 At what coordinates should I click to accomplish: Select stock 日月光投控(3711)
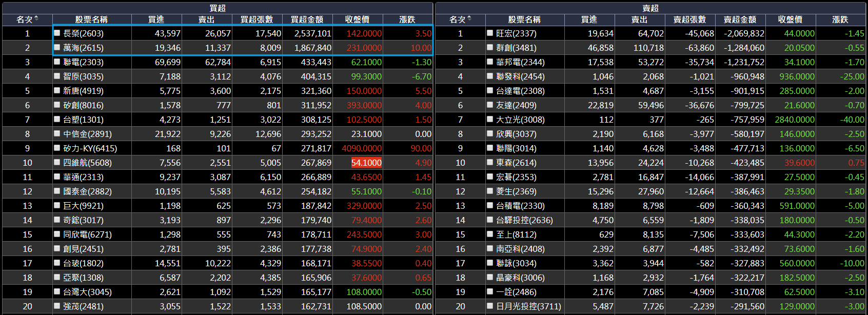528,306
